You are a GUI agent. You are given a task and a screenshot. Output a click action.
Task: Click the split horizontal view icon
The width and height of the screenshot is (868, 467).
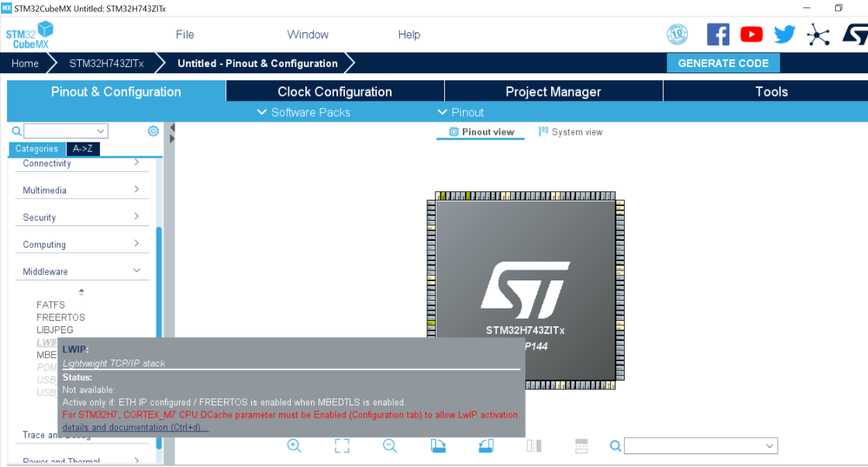[x=581, y=445]
